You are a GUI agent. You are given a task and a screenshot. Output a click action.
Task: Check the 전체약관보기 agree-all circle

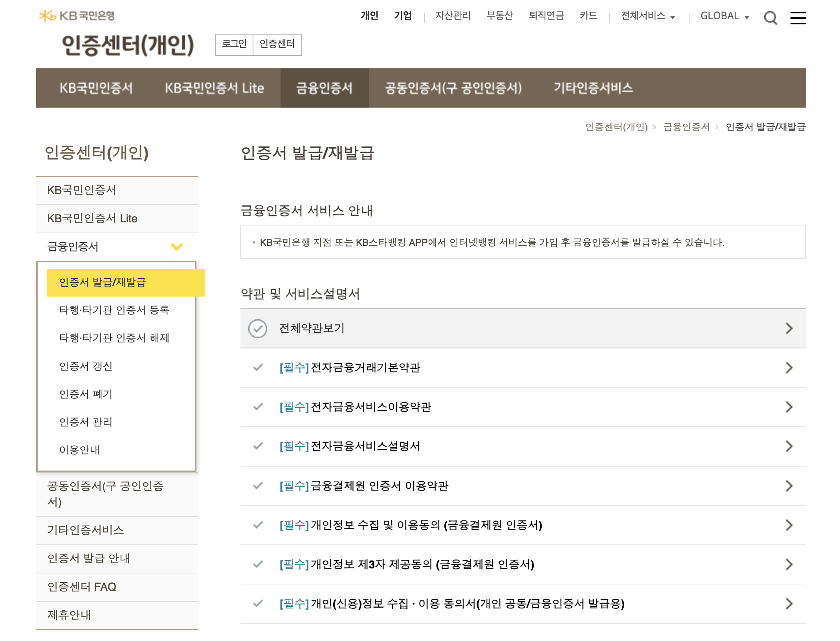coord(258,328)
